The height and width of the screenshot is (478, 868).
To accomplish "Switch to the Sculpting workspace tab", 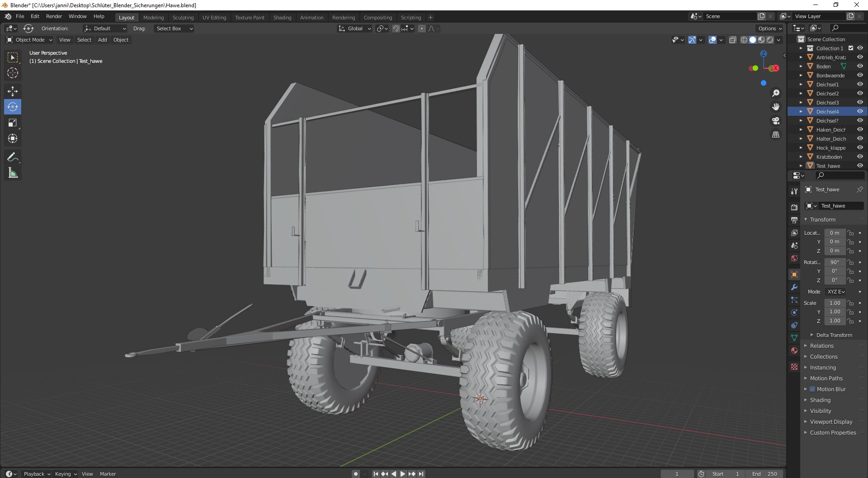I will (x=183, y=18).
